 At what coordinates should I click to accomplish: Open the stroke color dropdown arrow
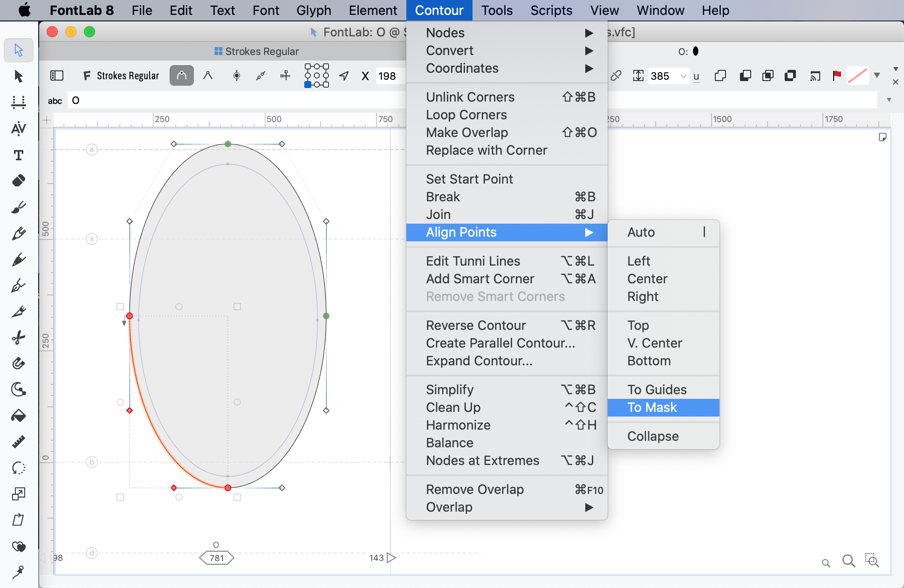click(877, 75)
